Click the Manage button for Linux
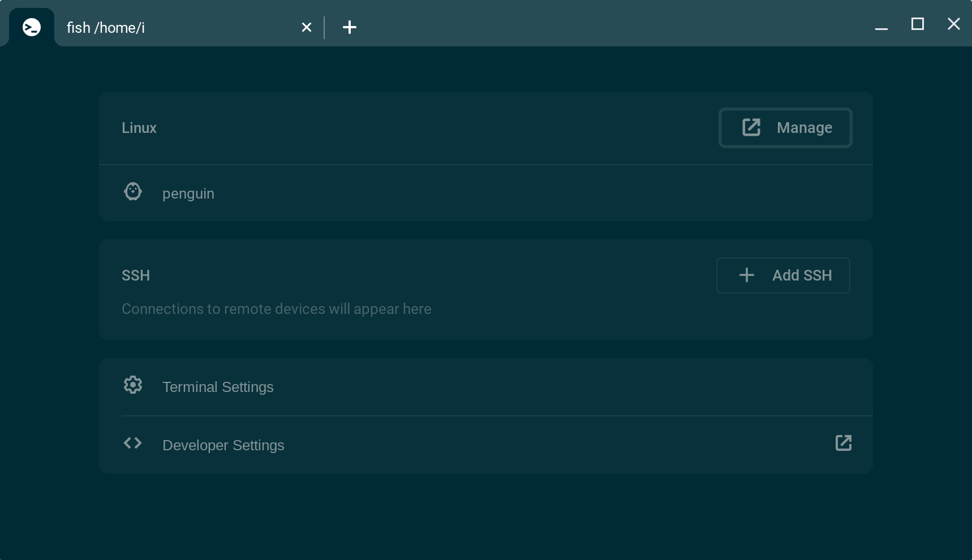 click(785, 127)
